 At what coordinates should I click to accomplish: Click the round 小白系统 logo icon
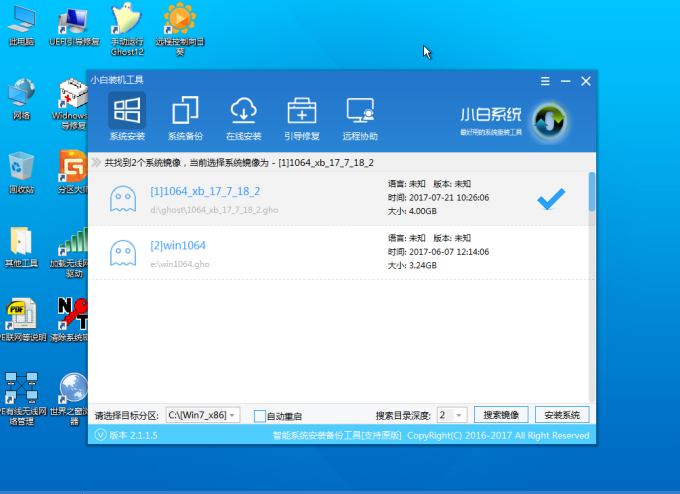pyautogui.click(x=548, y=121)
